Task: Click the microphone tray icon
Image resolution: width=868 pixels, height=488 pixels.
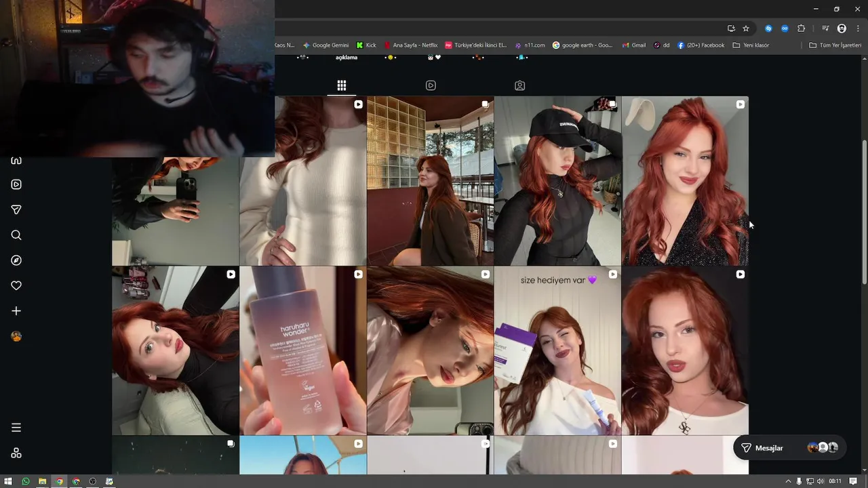Action: (x=799, y=481)
